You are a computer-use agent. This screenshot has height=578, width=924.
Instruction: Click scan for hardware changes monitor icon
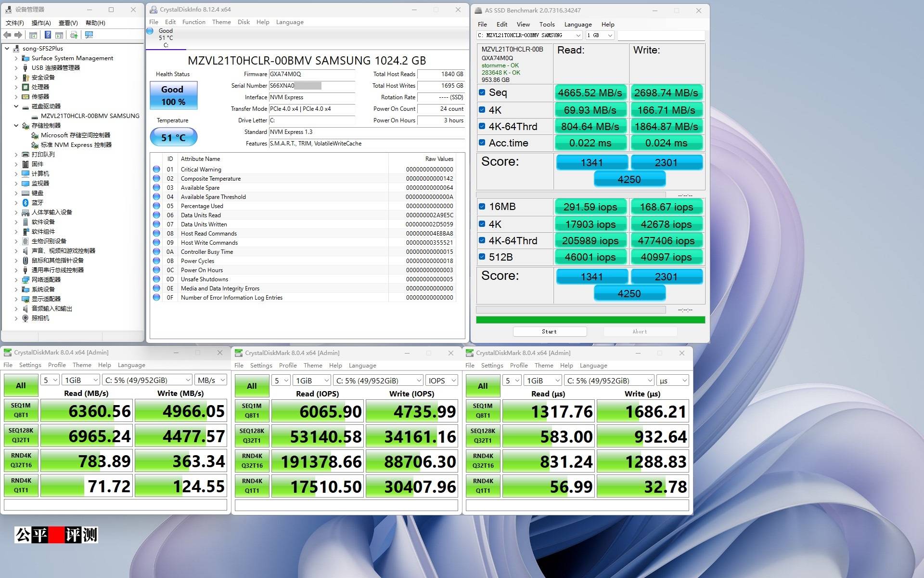click(89, 35)
